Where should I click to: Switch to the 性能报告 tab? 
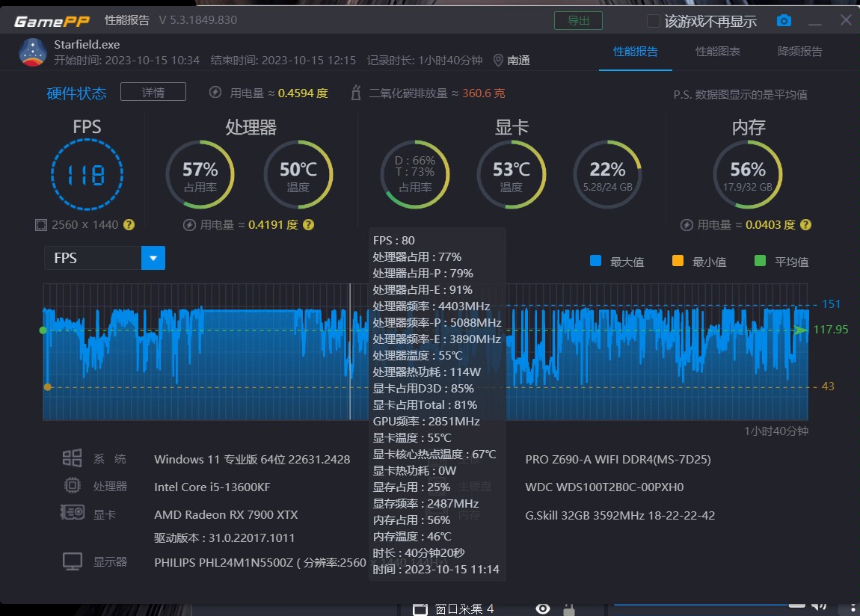[x=635, y=52]
